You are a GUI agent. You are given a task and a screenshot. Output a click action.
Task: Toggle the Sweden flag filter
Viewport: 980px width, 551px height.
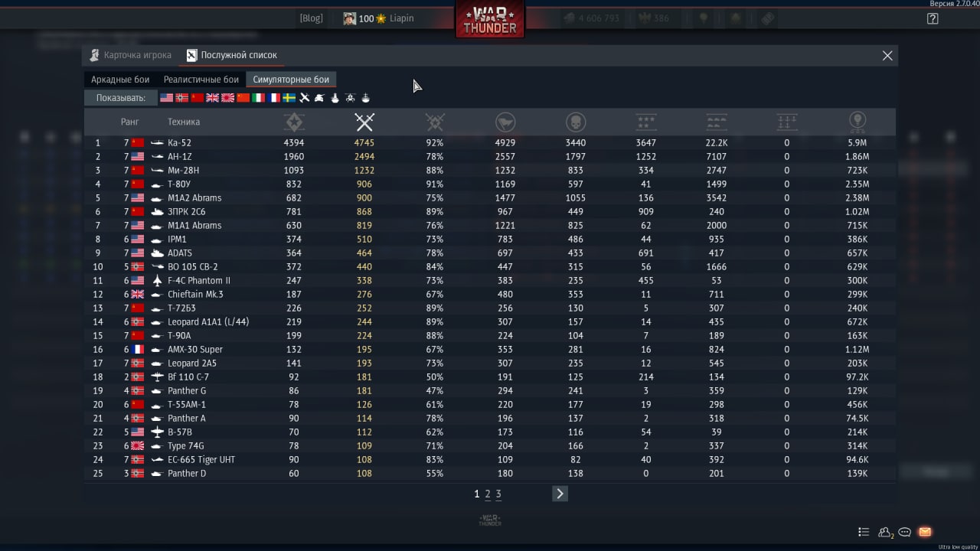click(289, 98)
